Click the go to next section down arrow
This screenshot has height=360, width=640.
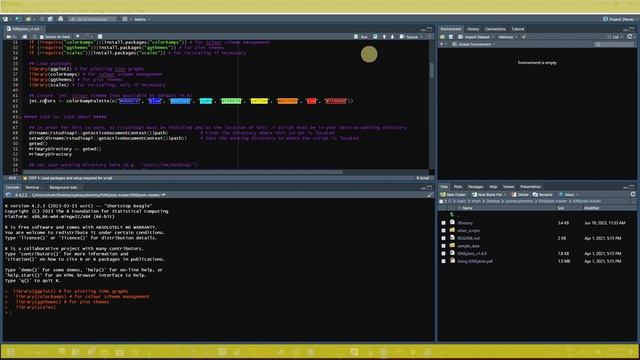click(392, 37)
